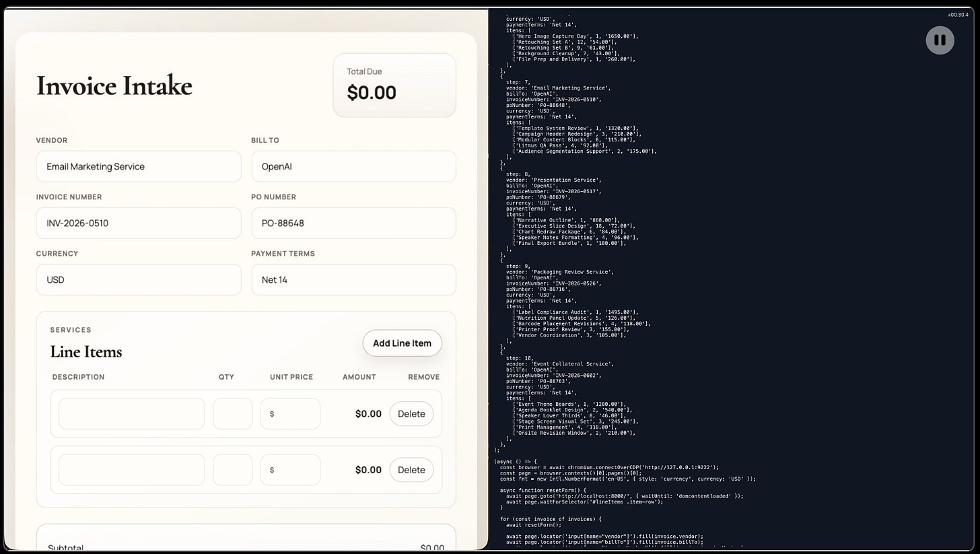Click 'Event Theme Boards' item in code
The width and height of the screenshot is (980, 554).
click(569, 405)
